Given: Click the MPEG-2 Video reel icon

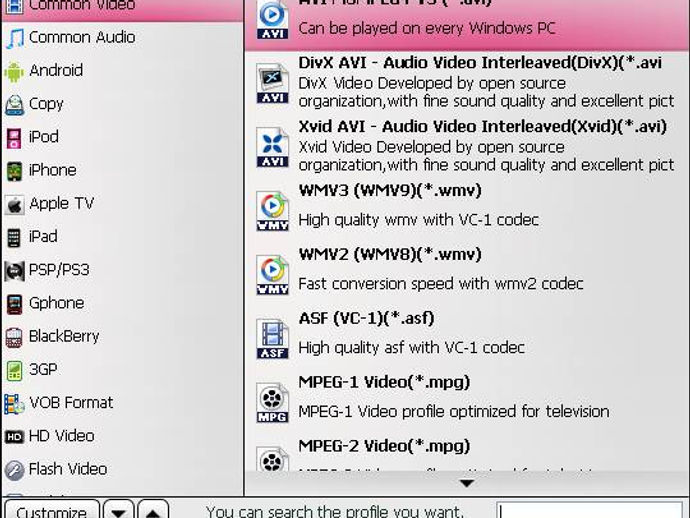Looking at the screenshot, I should click(272, 459).
